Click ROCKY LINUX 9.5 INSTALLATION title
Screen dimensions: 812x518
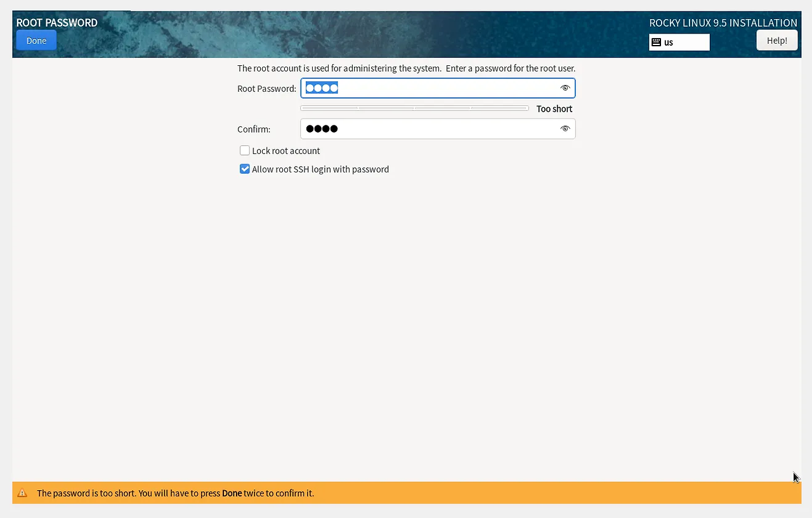click(723, 23)
